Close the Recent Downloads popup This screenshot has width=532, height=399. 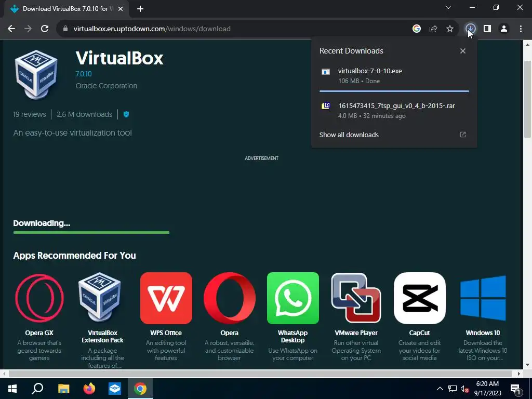click(463, 51)
